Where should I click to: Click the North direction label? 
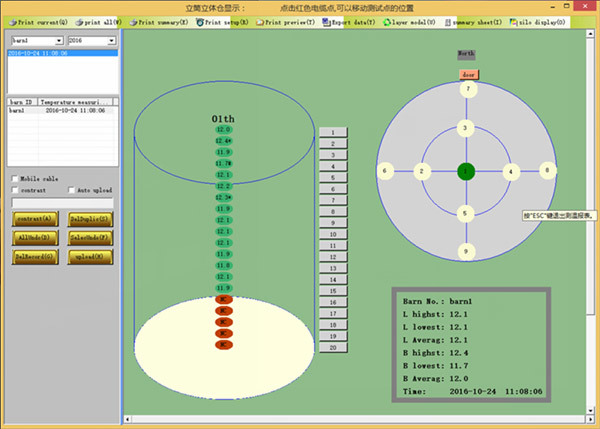click(466, 54)
